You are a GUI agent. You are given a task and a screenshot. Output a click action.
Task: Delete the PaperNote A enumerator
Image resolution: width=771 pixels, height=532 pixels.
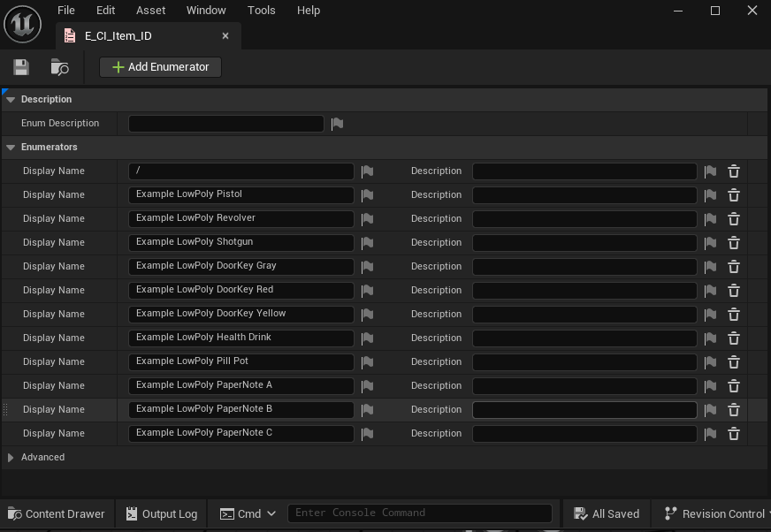(x=734, y=386)
